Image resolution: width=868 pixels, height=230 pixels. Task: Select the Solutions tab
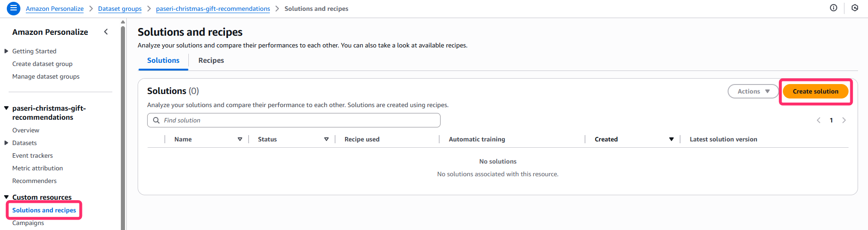pos(163,61)
